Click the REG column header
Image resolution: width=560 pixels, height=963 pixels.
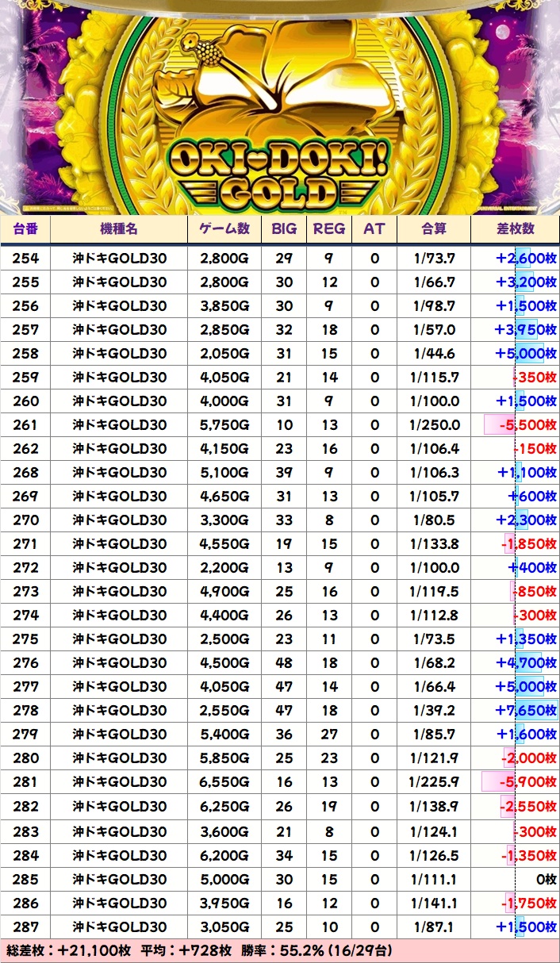[x=329, y=229]
